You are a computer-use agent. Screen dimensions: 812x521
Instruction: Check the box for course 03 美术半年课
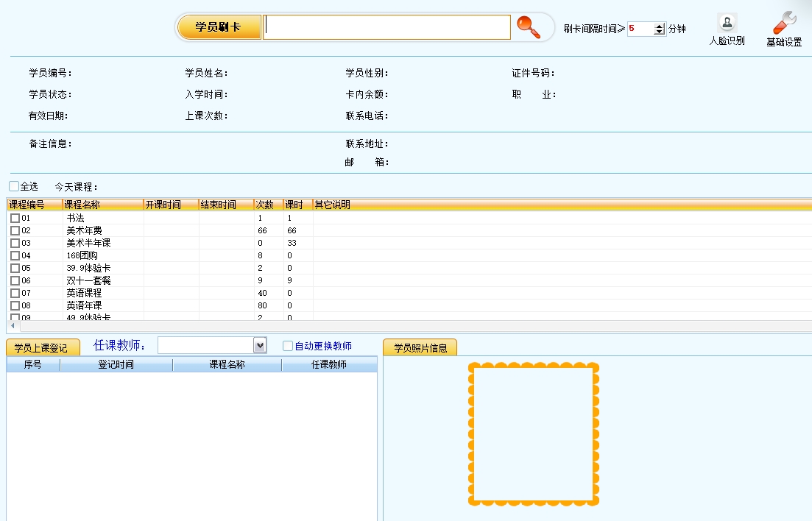tap(15, 243)
